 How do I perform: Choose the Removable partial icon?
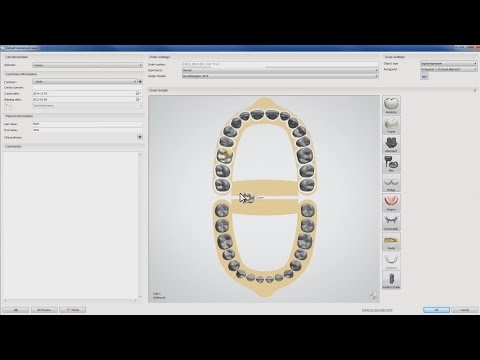(391, 222)
